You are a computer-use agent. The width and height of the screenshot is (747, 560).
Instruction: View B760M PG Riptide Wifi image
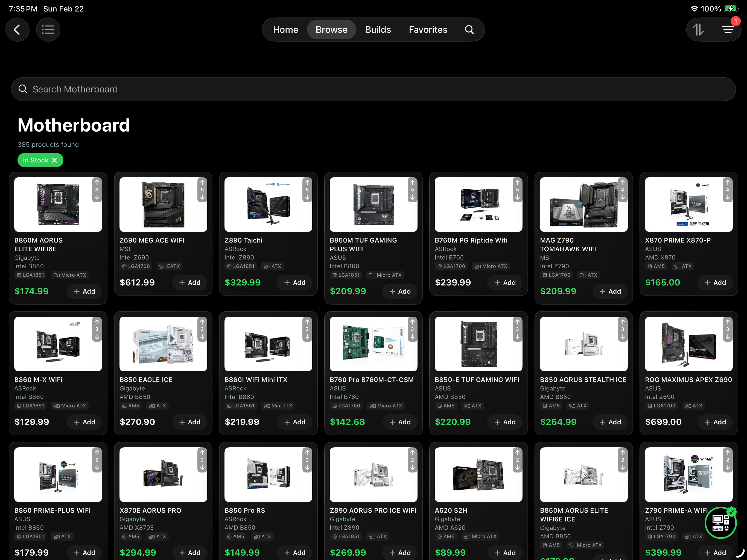tap(478, 205)
